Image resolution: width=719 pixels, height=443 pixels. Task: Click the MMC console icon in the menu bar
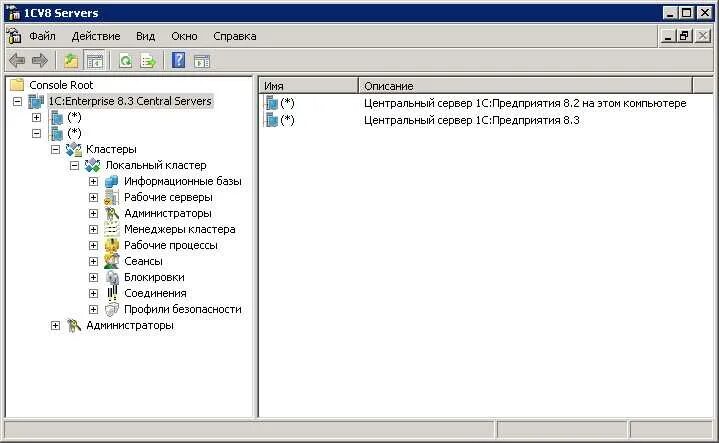tap(14, 36)
